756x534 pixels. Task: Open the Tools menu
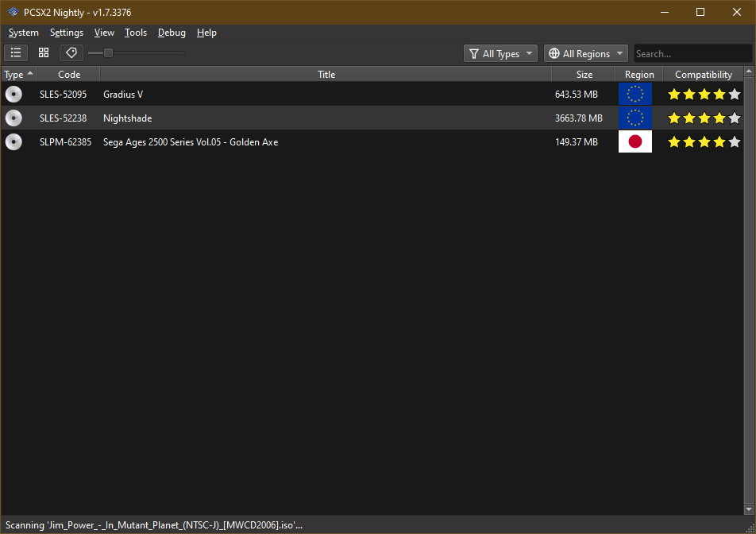coord(136,33)
